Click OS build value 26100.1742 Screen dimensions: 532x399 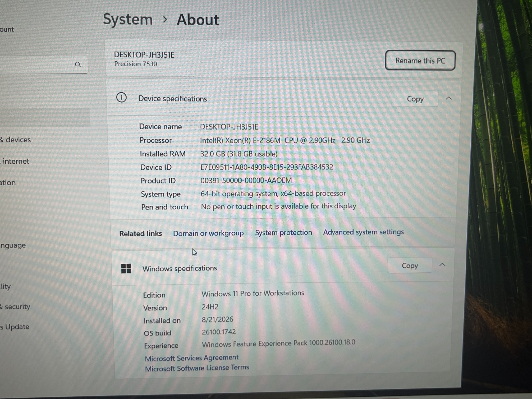click(x=219, y=332)
